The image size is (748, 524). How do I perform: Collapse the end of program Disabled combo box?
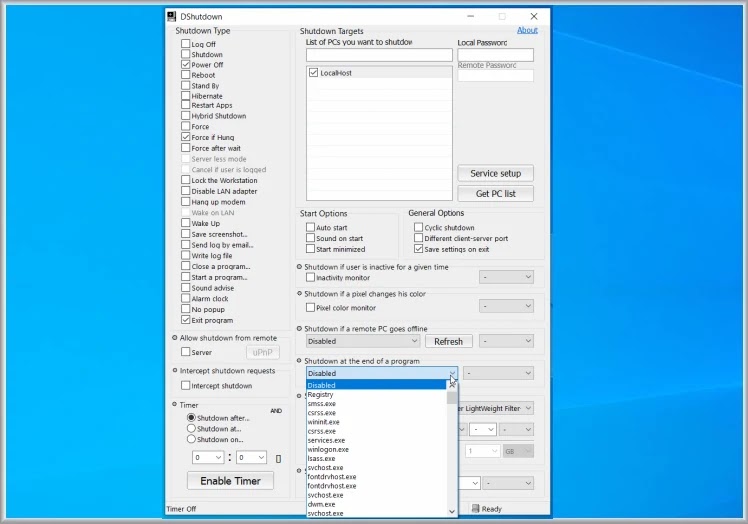coord(382,373)
